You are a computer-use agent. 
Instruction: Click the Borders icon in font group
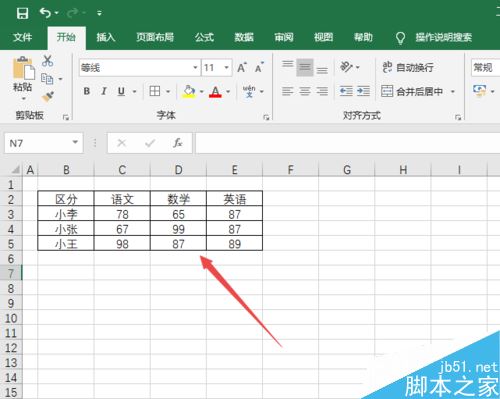pyautogui.click(x=155, y=91)
